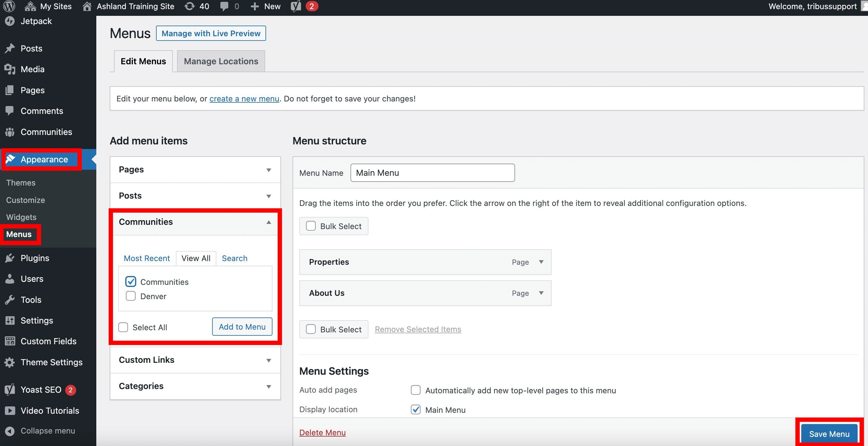Click Manage with Live Preview button
The image size is (868, 446).
(211, 33)
